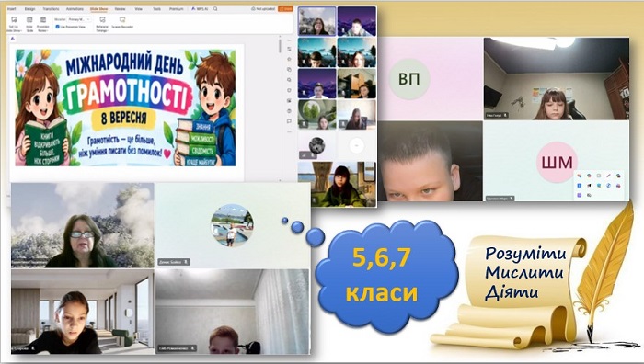Open the Review tab
The height and width of the screenshot is (364, 644).
[x=120, y=8]
